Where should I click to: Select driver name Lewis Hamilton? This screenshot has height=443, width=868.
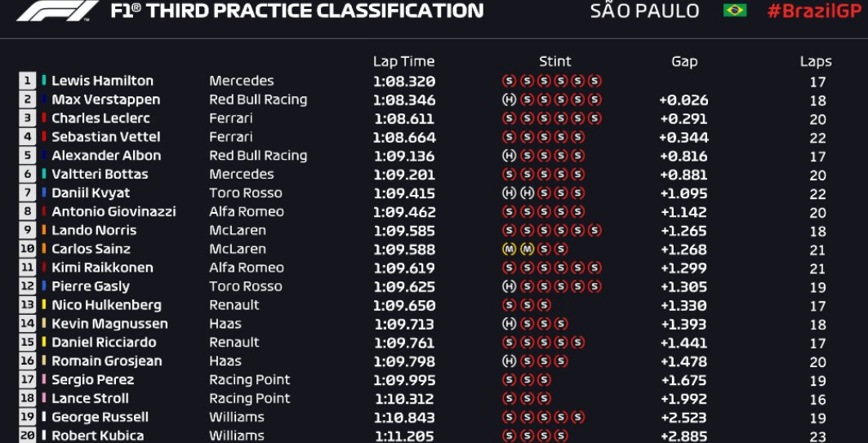(102, 81)
